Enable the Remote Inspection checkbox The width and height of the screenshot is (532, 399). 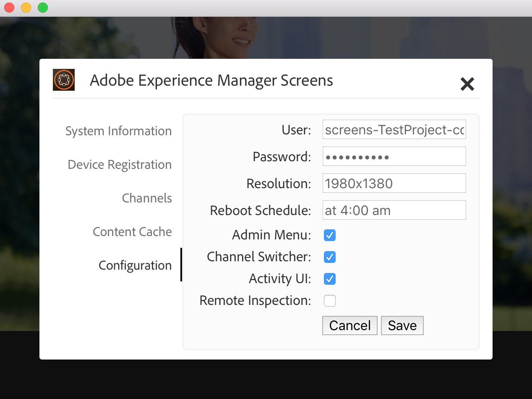pos(330,301)
